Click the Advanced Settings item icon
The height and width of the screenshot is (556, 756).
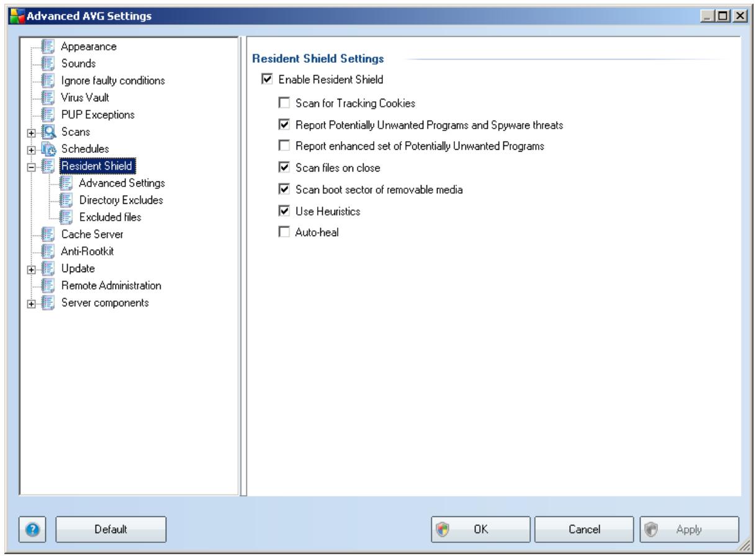coord(66,183)
